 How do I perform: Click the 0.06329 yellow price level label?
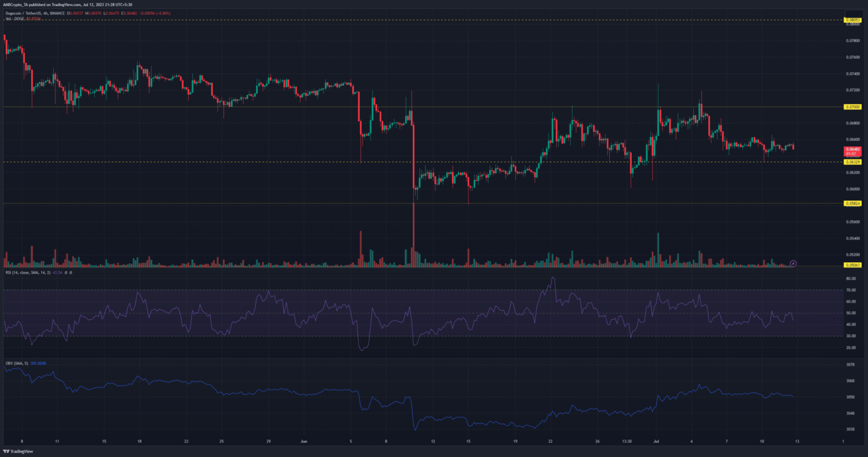852,162
